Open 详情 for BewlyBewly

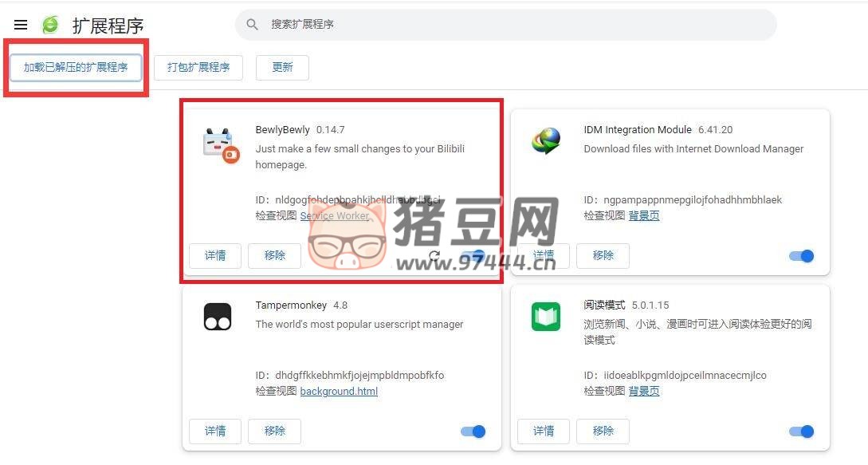[215, 255]
